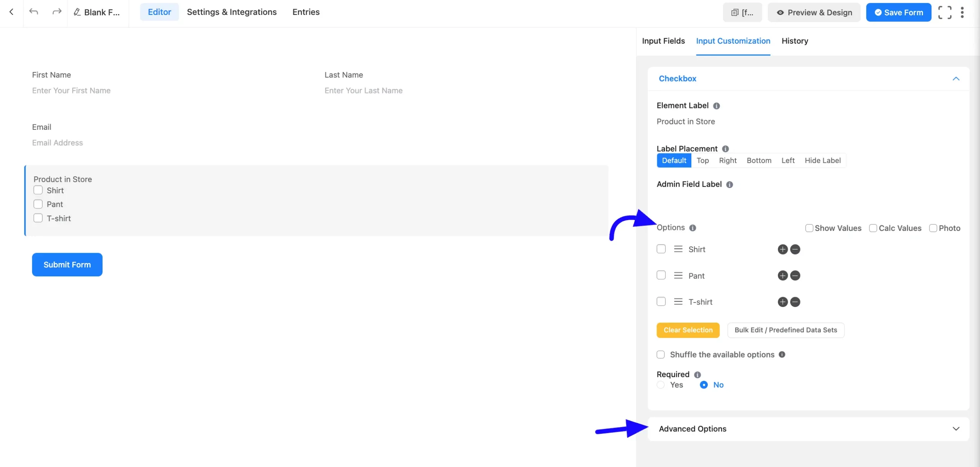The width and height of the screenshot is (980, 467).
Task: Click drag handle icon for T-shirt option
Action: pos(678,302)
